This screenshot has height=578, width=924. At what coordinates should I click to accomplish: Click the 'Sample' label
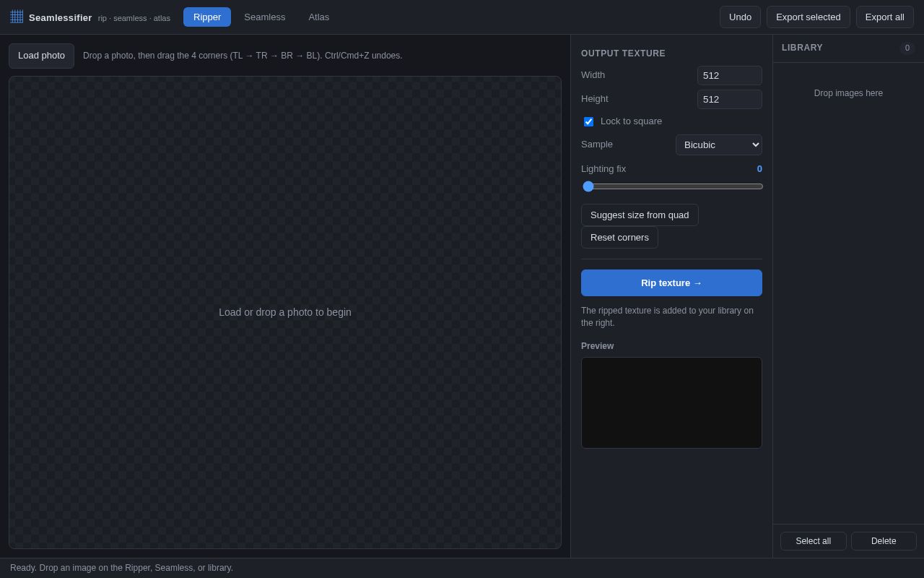point(597,144)
